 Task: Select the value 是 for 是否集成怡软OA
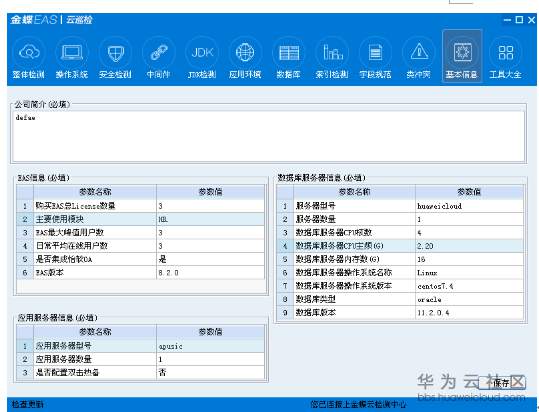click(x=210, y=259)
